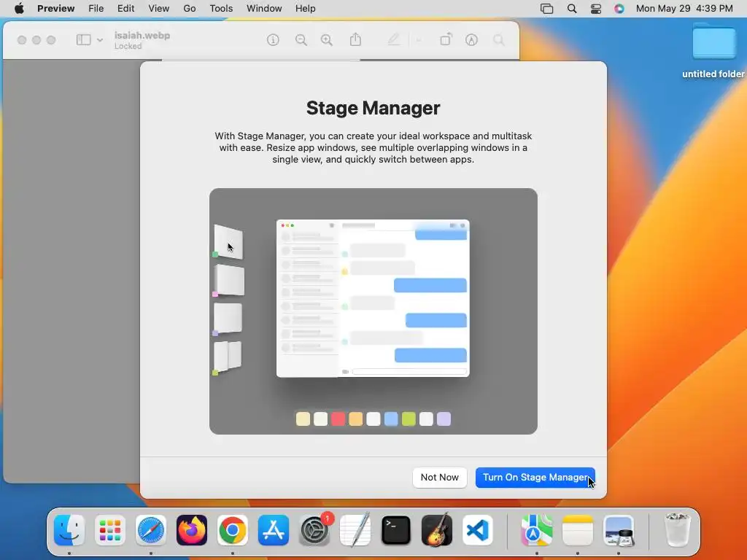The image size is (747, 560).
Task: Click the isaiah.webp window title
Action: click(142, 35)
